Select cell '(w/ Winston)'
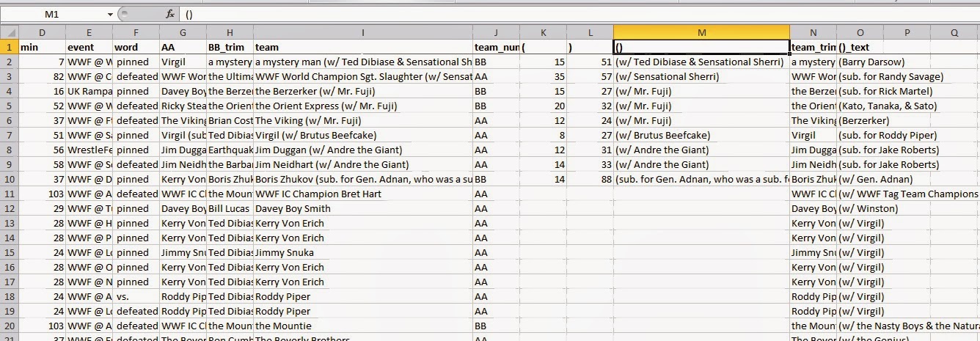980x341 pixels. coord(860,208)
